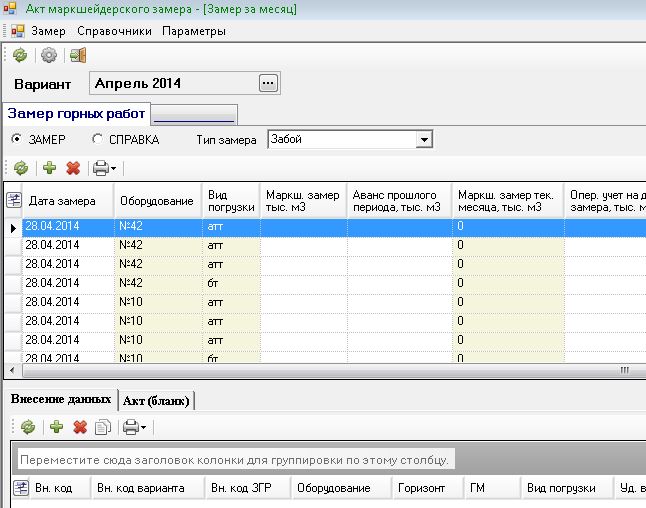Image resolution: width=646 pixels, height=508 pixels.
Task: Click the exit door icon in the top toolbar
Action: tap(77, 55)
